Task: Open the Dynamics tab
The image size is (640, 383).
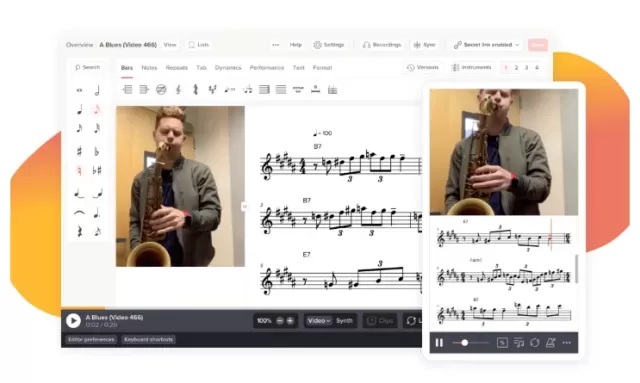Action: coord(228,68)
